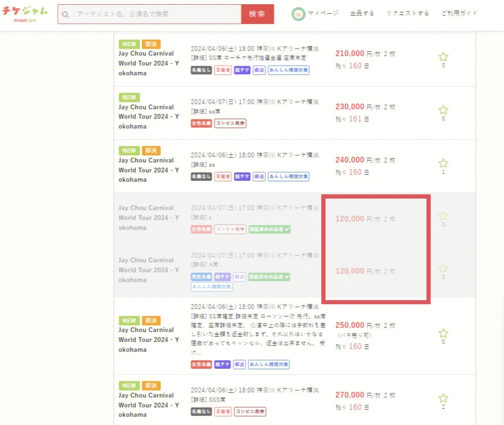The width and height of the screenshot is (504, 425).
Task: Open the 出品する menu item
Action: pyautogui.click(x=362, y=13)
